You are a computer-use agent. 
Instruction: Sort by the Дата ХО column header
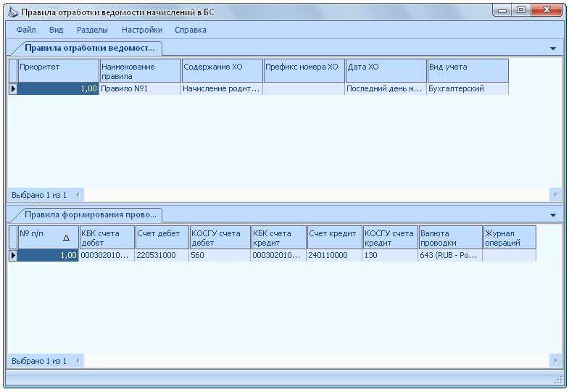click(x=386, y=71)
